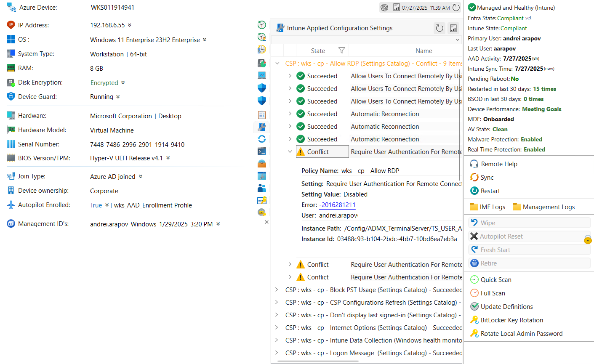Collapse the expanded Conflict setting row
The width and height of the screenshot is (594, 364).
coord(290,151)
